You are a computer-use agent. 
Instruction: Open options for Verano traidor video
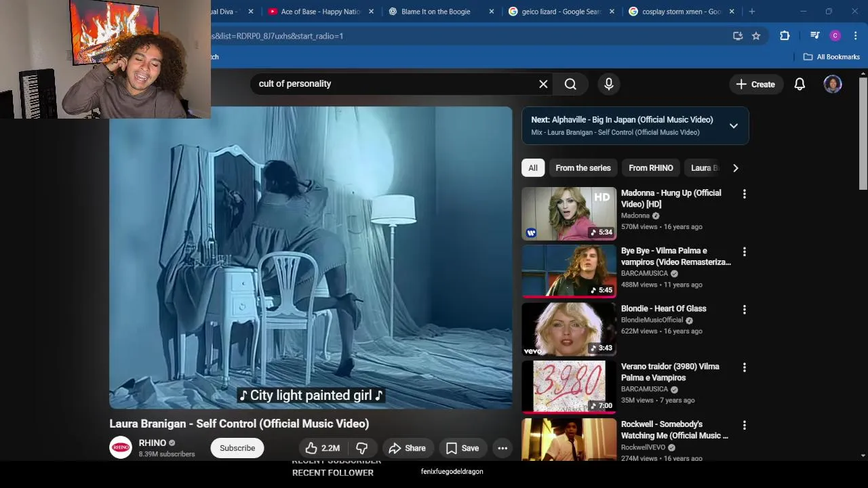pyautogui.click(x=744, y=367)
